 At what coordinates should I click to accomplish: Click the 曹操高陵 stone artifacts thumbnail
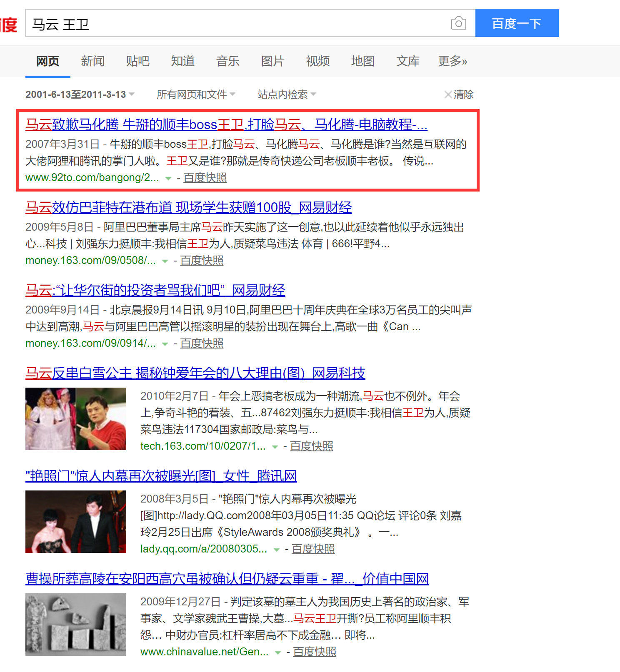coord(76,624)
